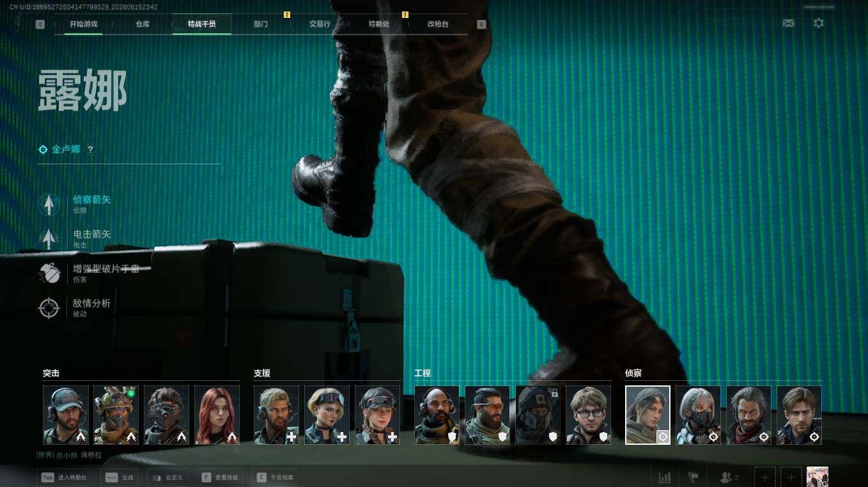Open the [世界] world chat message

click(x=69, y=455)
